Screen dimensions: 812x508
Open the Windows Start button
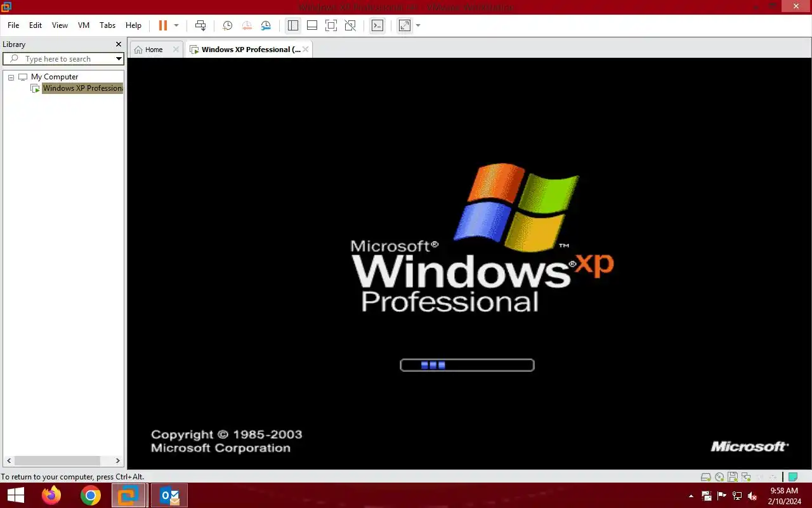coord(15,496)
